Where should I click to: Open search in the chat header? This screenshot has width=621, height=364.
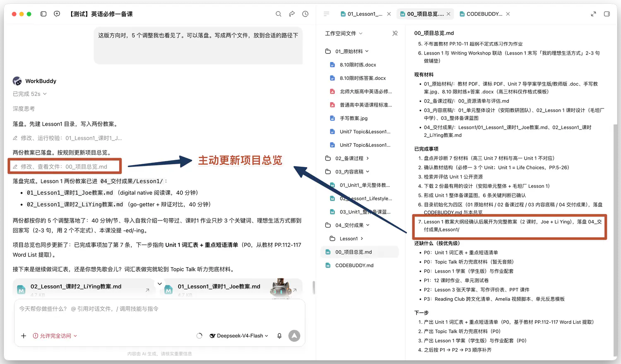279,14
